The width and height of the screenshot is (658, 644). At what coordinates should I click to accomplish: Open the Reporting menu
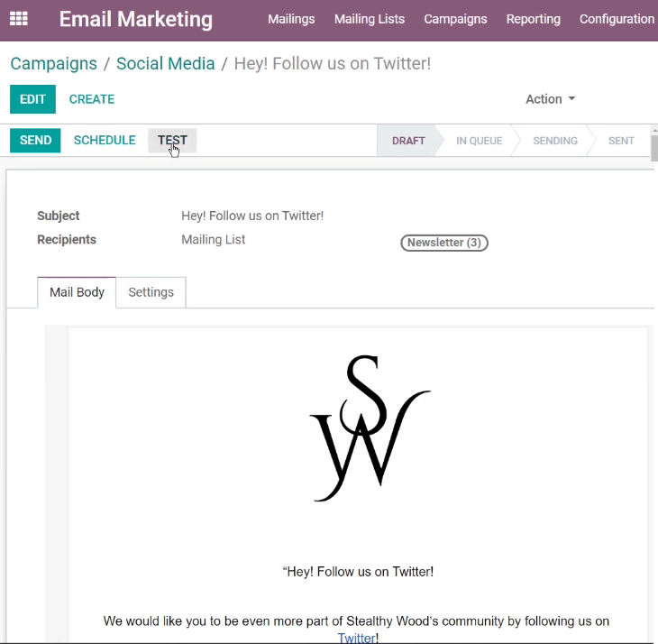533,19
